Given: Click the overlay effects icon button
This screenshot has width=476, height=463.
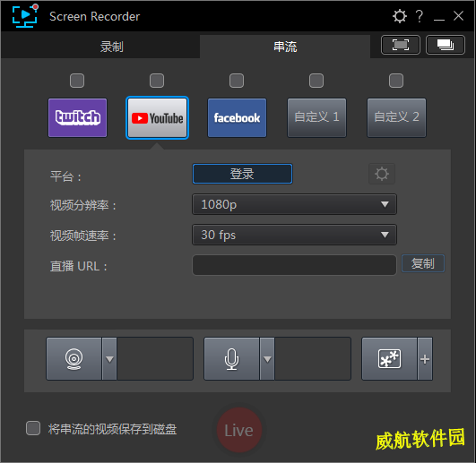Looking at the screenshot, I should pyautogui.click(x=389, y=359).
